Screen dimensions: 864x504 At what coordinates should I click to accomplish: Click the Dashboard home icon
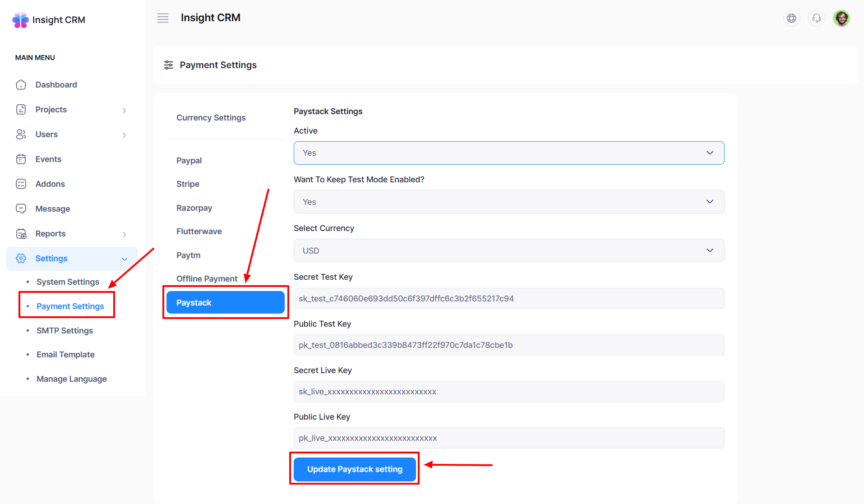click(21, 85)
